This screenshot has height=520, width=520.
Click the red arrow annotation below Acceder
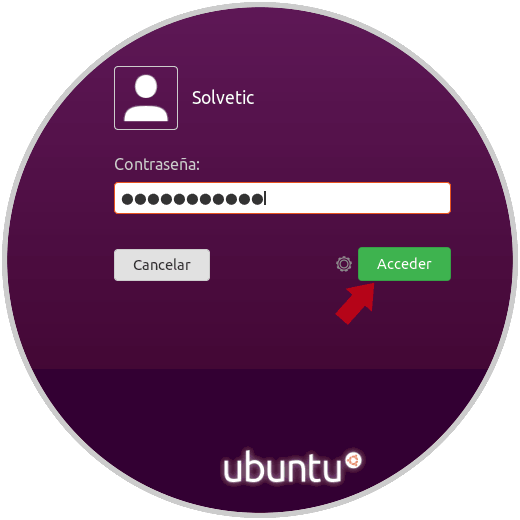pyautogui.click(x=356, y=303)
